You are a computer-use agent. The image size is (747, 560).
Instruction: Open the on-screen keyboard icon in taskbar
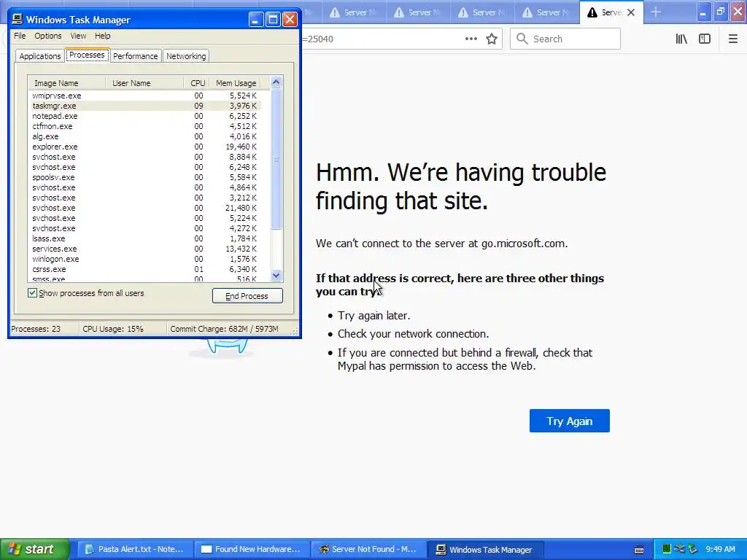639,550
